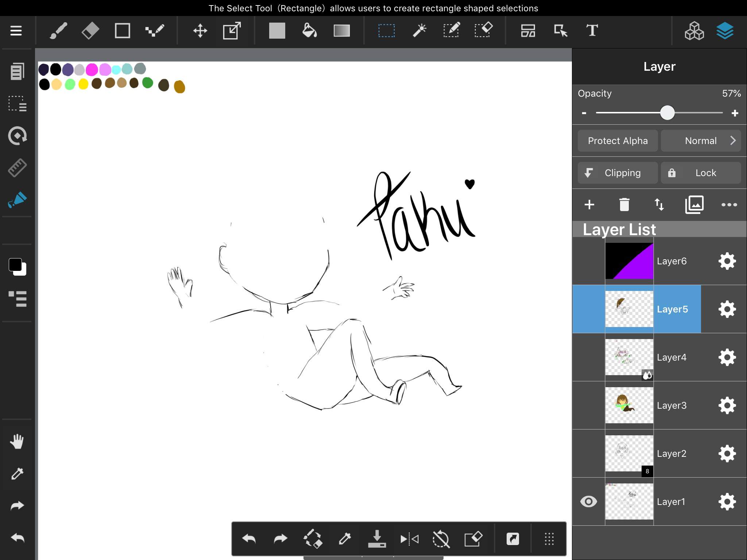747x560 pixels.
Task: Toggle layer Clipping
Action: (x=618, y=173)
